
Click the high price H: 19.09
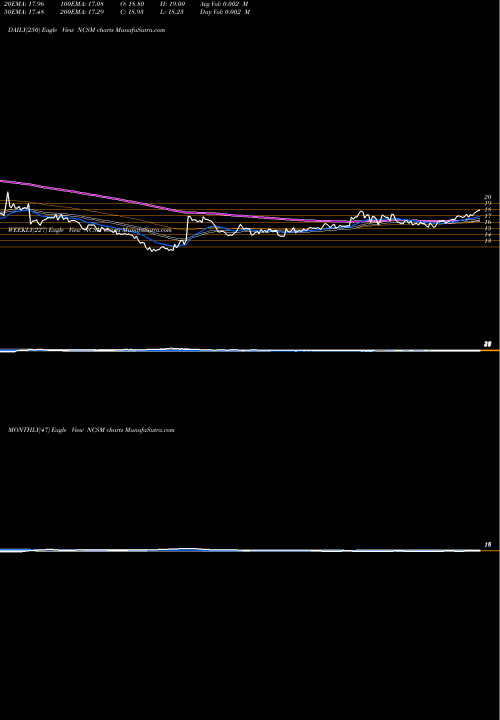(x=175, y=4)
